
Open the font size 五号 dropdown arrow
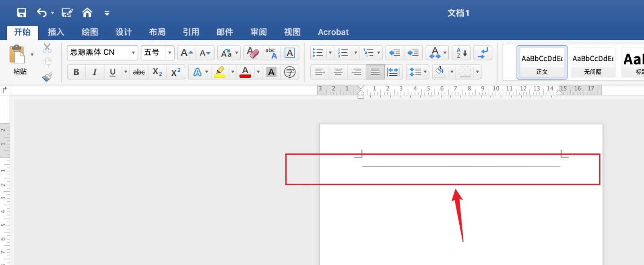tap(169, 53)
